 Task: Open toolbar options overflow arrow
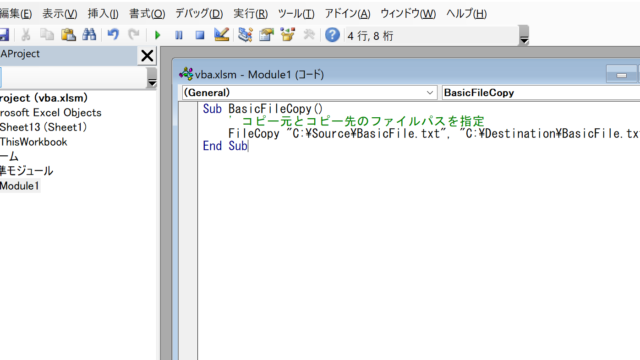524,36
